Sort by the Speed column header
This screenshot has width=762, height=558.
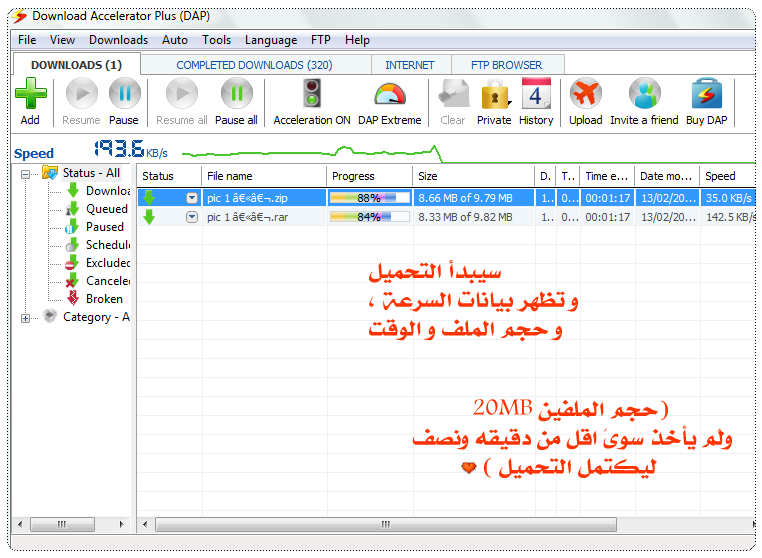[727, 176]
